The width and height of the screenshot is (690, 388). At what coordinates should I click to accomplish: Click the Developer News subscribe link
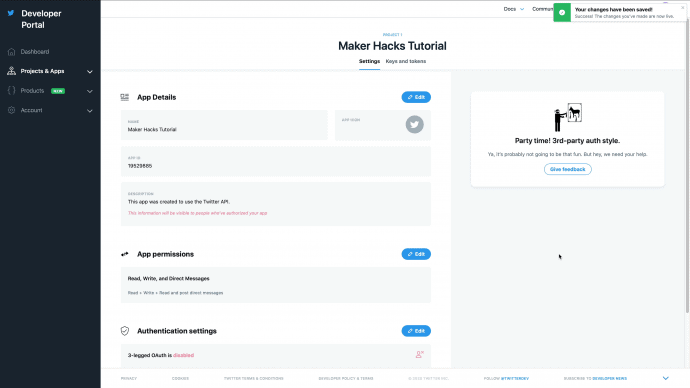coord(609,378)
